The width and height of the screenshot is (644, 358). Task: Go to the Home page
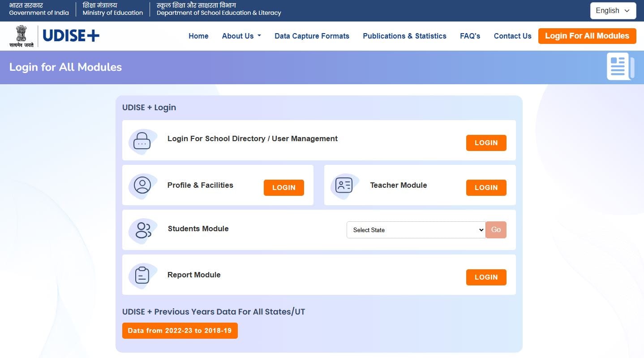198,36
